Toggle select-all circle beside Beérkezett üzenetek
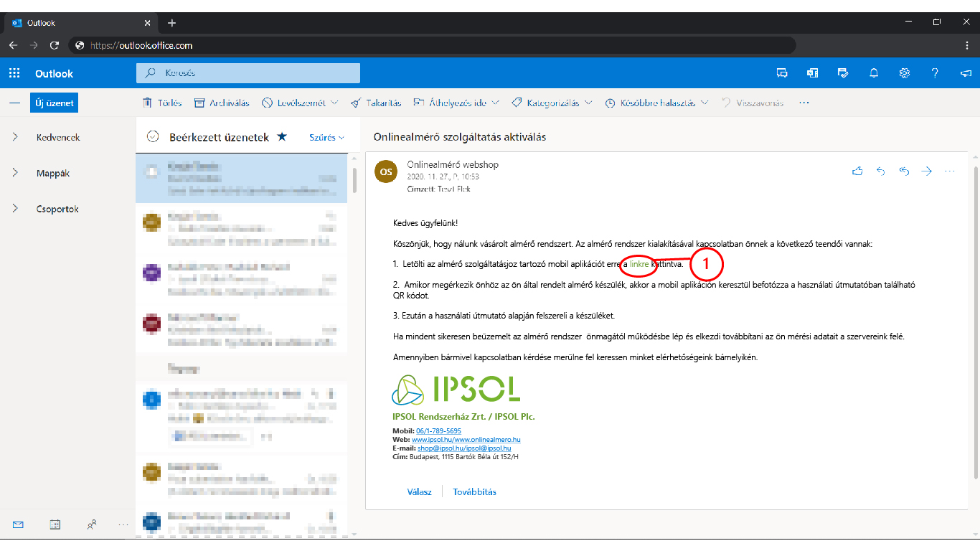The image size is (980, 551). [152, 137]
